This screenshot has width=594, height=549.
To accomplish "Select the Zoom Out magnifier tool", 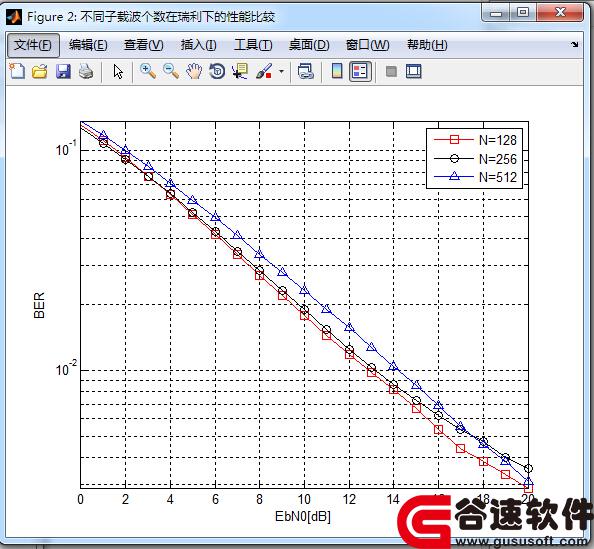I will (171, 71).
